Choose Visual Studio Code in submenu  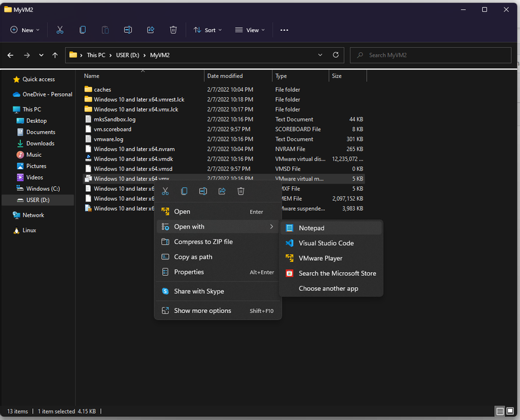pyautogui.click(x=326, y=243)
